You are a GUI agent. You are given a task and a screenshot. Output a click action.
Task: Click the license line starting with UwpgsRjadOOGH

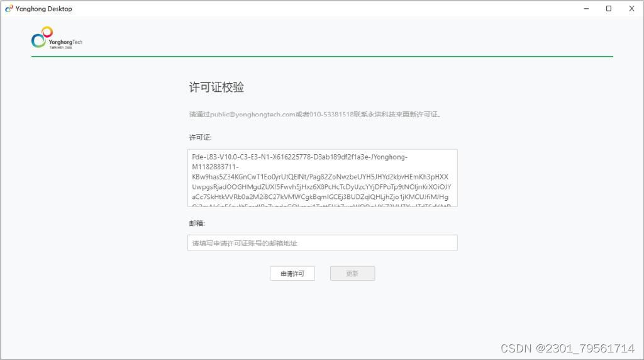[x=321, y=186]
